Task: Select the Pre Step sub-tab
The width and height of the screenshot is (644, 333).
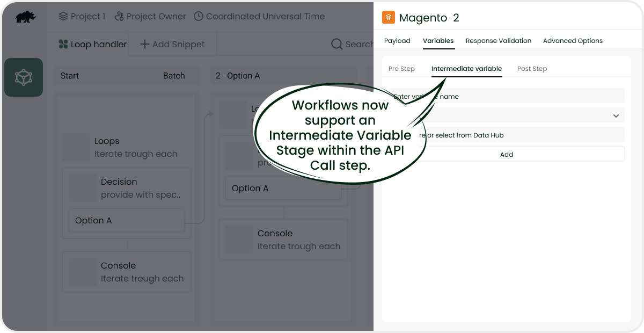Action: pos(401,69)
